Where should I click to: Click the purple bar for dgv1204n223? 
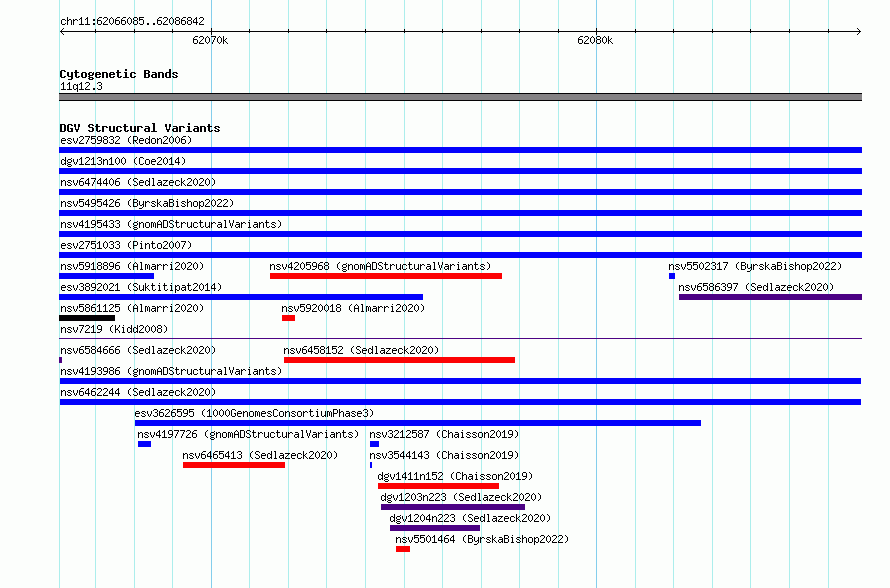[435, 528]
